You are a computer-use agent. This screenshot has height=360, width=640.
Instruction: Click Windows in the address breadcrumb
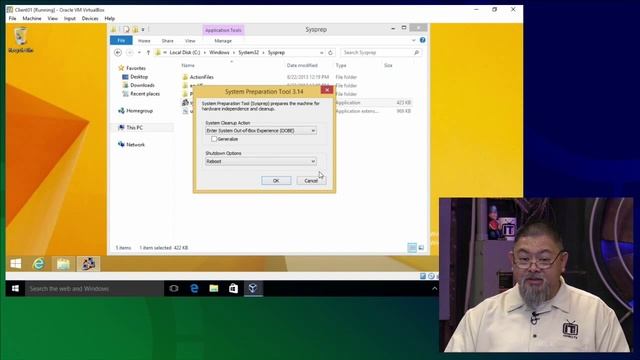point(219,53)
